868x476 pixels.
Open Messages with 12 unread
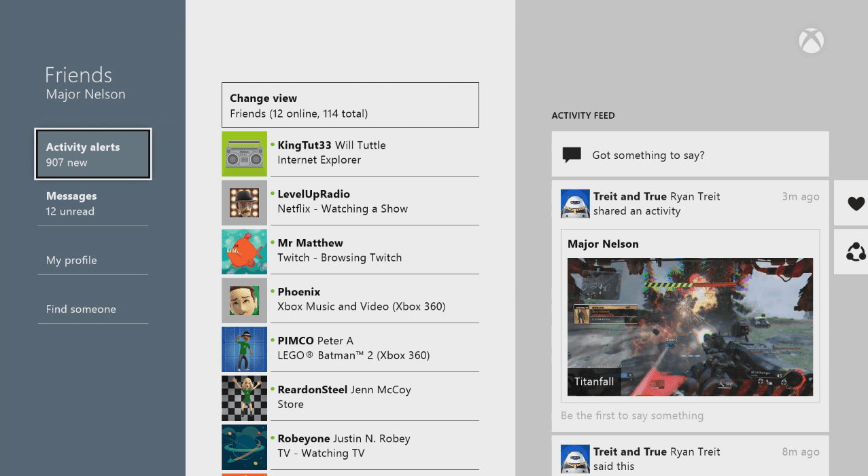[x=93, y=203]
